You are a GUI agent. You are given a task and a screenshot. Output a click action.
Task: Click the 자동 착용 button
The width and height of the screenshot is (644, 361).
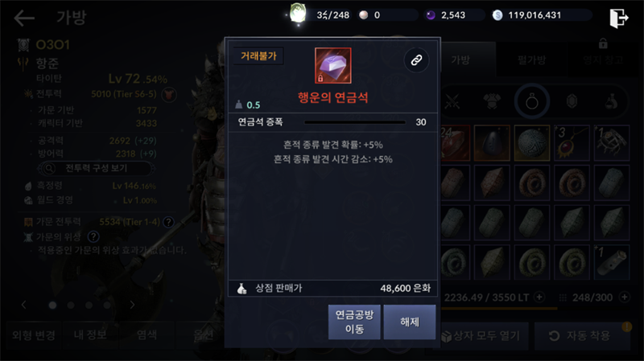pyautogui.click(x=582, y=335)
